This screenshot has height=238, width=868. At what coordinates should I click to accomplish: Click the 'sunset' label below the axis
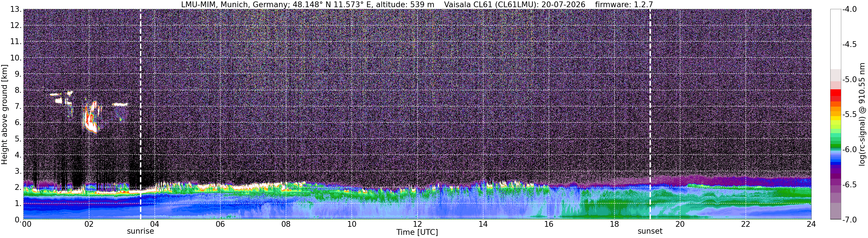point(650,231)
